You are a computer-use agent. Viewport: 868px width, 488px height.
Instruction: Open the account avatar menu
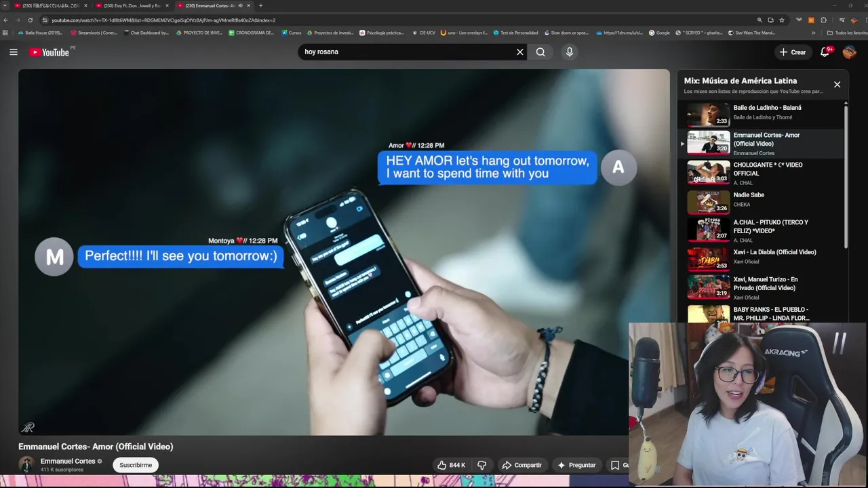point(850,52)
